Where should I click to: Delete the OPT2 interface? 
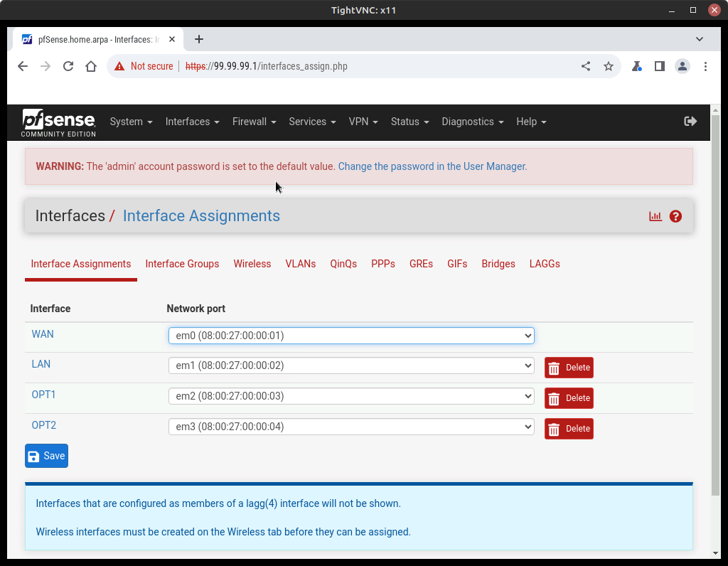coord(569,429)
